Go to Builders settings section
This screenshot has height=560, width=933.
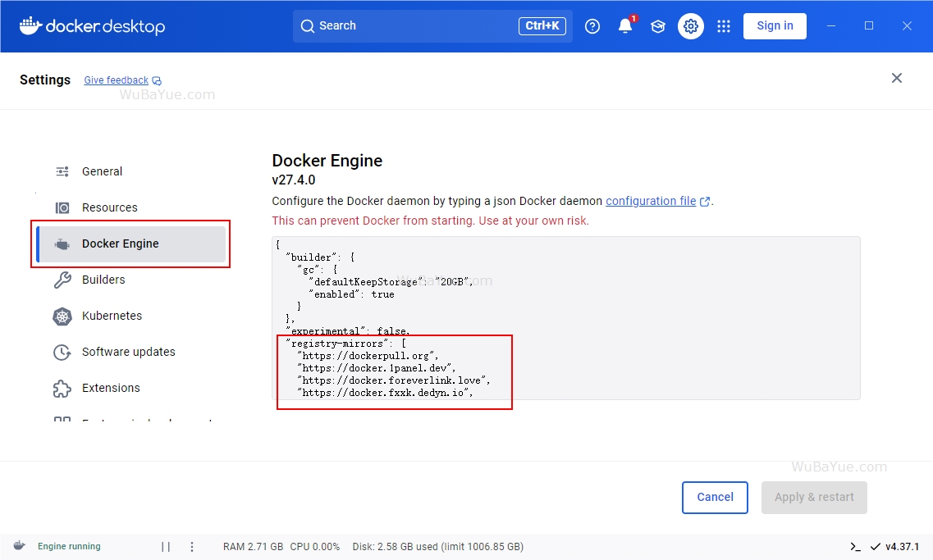pyautogui.click(x=131, y=280)
